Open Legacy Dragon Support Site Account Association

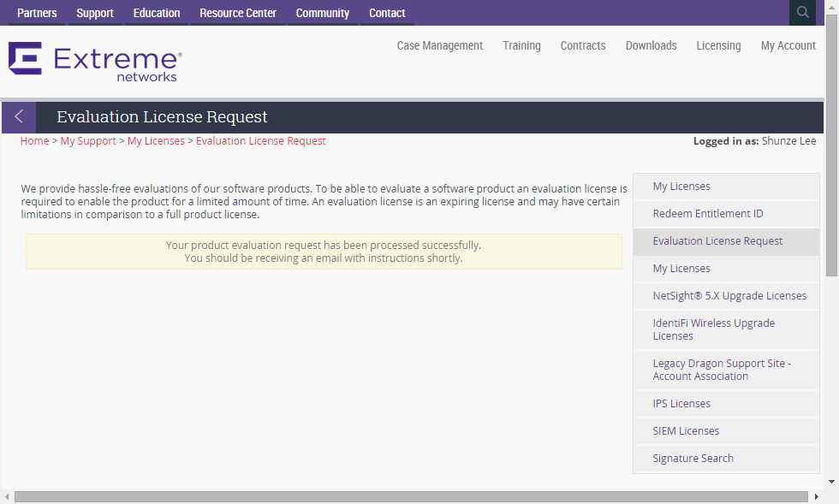coord(726,370)
